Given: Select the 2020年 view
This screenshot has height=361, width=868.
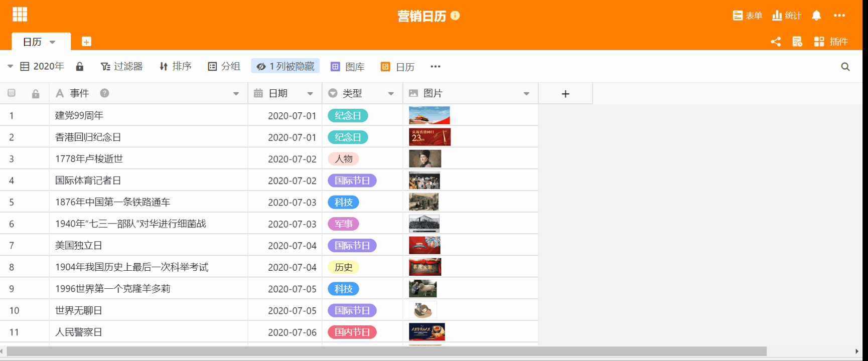Looking at the screenshot, I should (42, 66).
